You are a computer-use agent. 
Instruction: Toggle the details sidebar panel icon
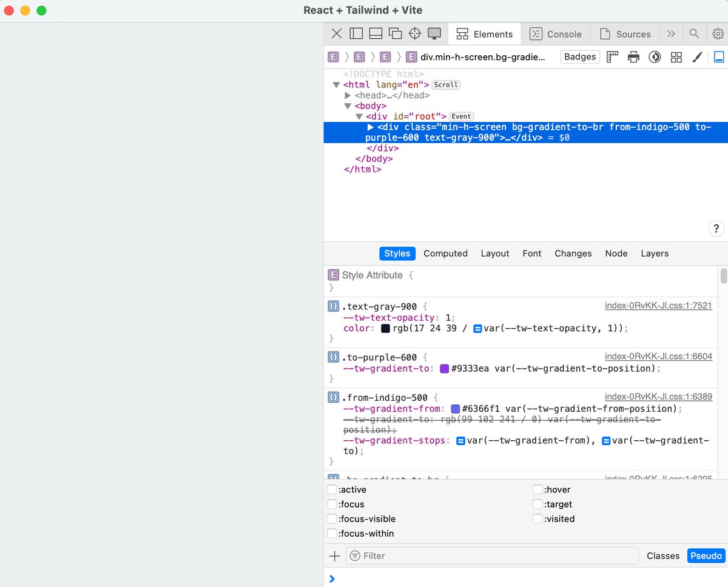(719, 57)
